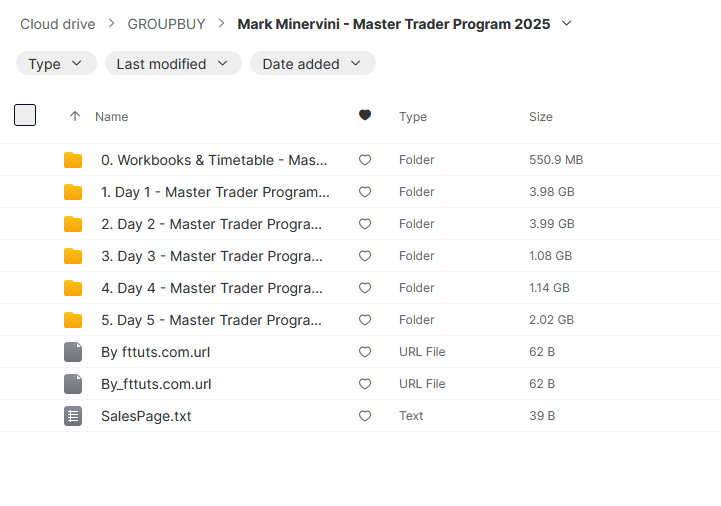Click the sort arrow beside Name

[x=75, y=117]
